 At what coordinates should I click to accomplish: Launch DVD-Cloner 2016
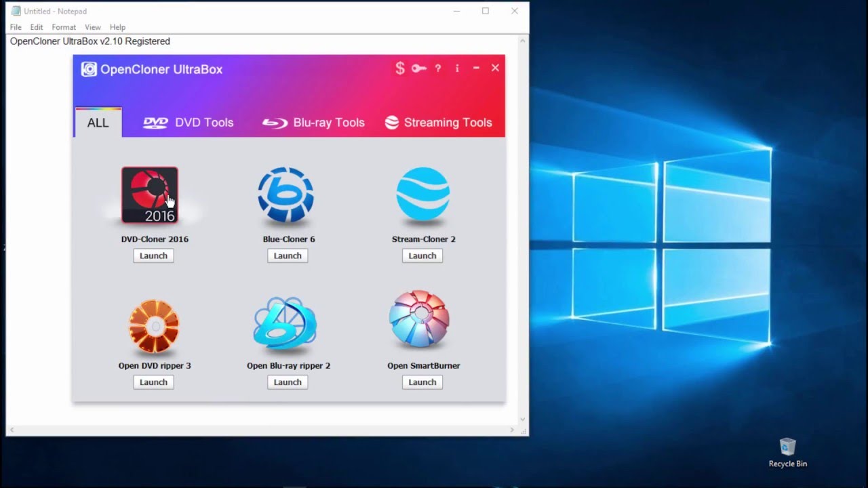[x=153, y=256]
